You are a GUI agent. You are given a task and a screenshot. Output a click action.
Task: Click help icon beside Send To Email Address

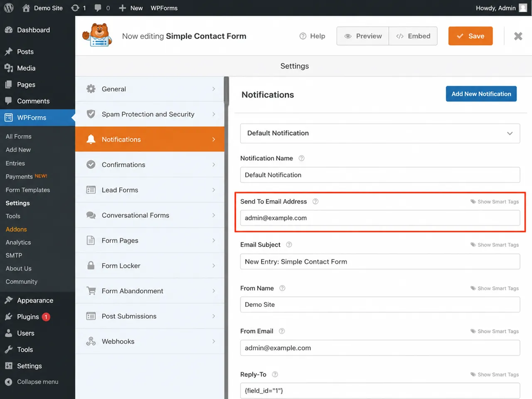[315, 202]
